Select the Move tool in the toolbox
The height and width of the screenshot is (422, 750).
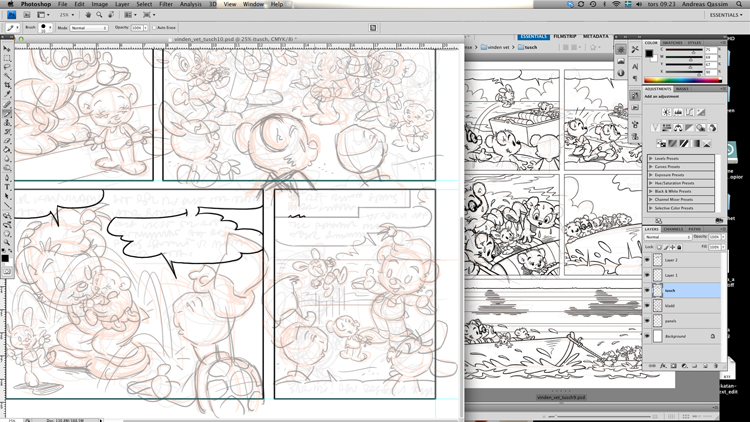click(7, 49)
